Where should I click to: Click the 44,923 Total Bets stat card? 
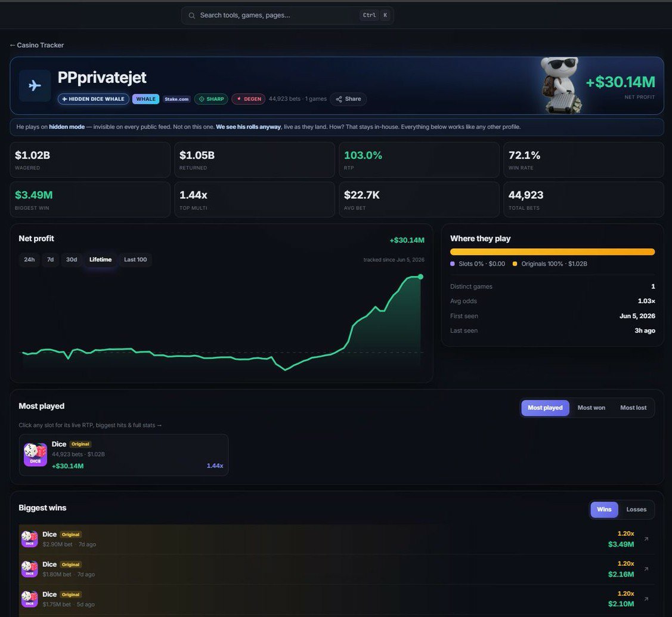(x=584, y=200)
